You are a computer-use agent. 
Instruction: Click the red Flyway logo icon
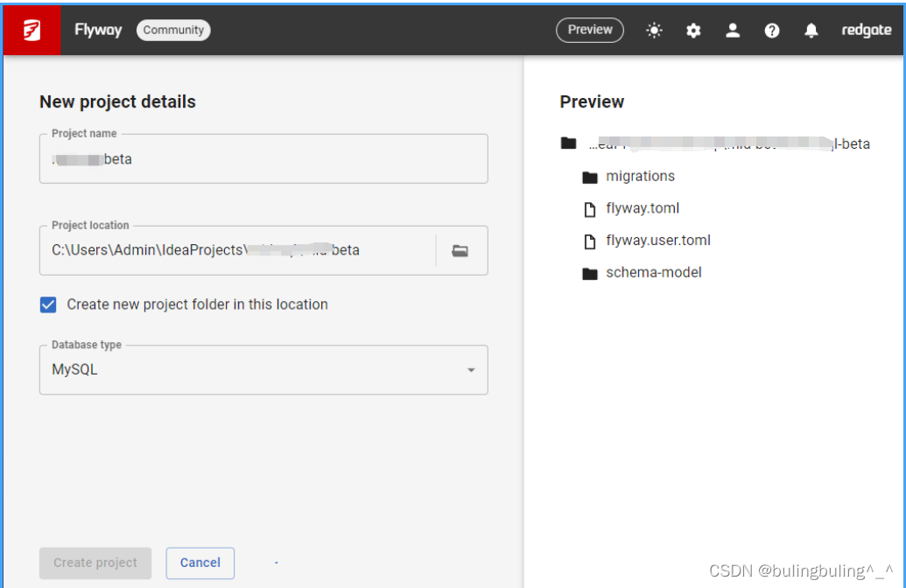(32, 30)
